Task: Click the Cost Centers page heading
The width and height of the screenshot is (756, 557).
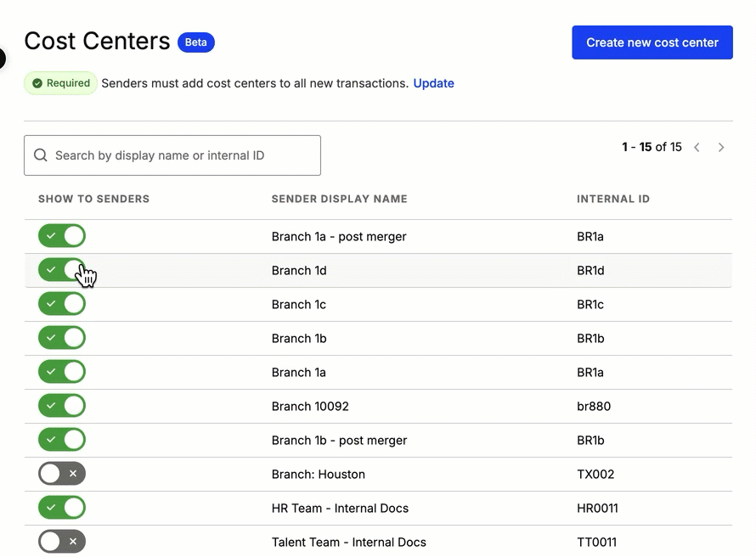Action: 98,41
